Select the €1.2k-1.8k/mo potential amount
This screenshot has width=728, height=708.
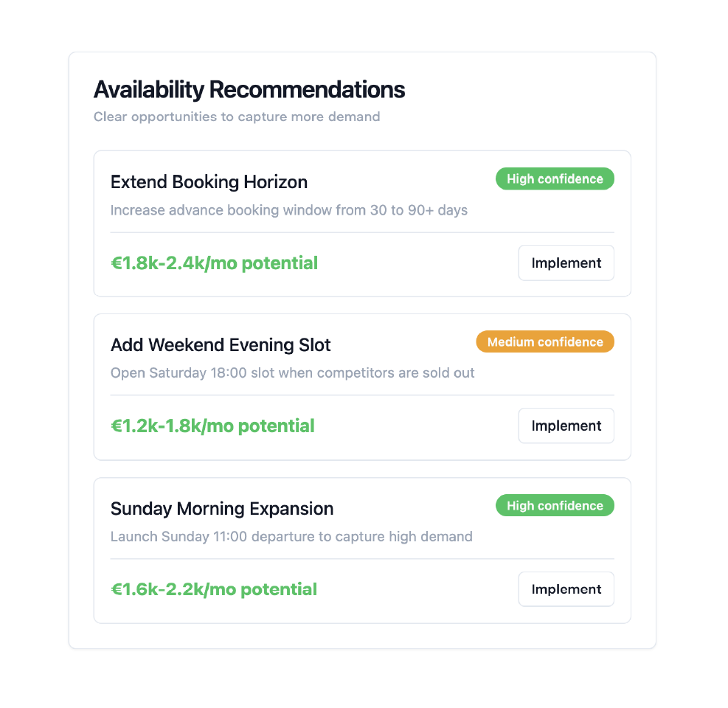tap(212, 426)
